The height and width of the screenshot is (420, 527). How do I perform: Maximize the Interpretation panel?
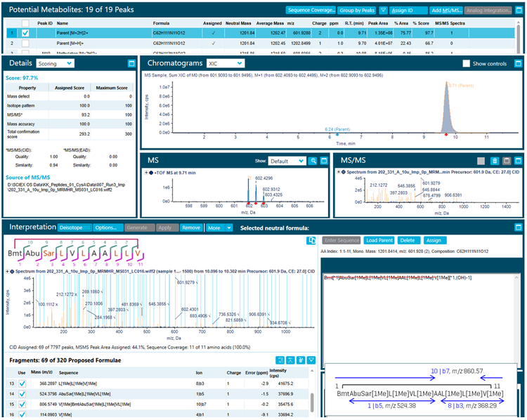(518, 228)
